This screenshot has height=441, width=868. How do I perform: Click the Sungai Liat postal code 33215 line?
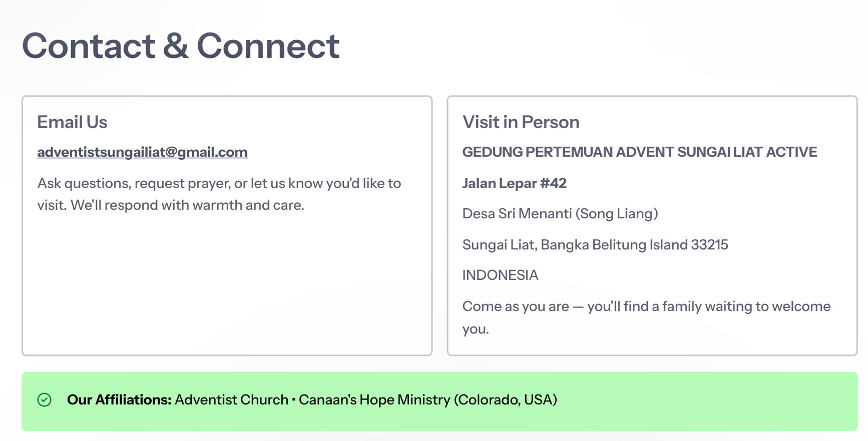point(595,245)
